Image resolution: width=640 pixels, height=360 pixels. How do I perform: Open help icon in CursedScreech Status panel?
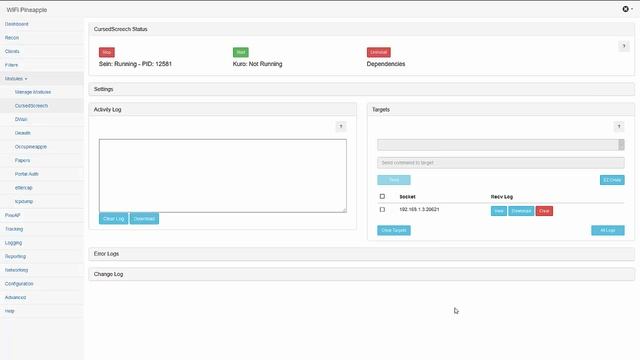pyautogui.click(x=624, y=46)
